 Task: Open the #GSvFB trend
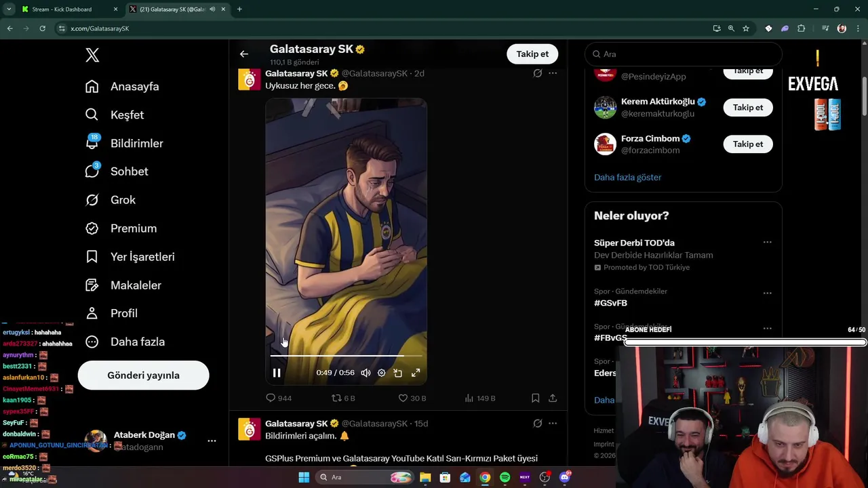coord(610,303)
